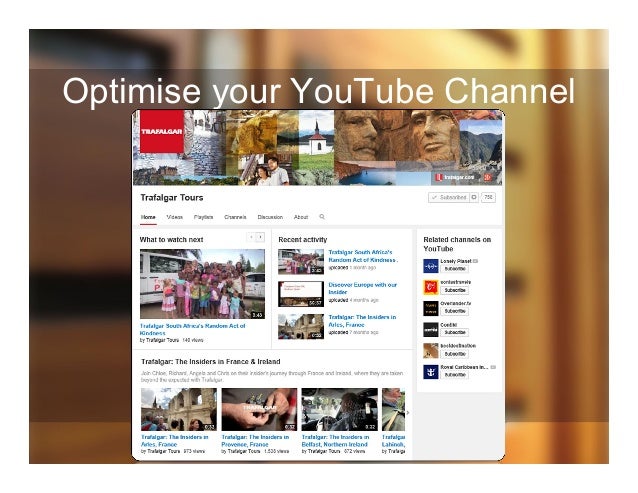Click the red Trafalgar logo in banner
The image size is (638, 493).
click(162, 131)
